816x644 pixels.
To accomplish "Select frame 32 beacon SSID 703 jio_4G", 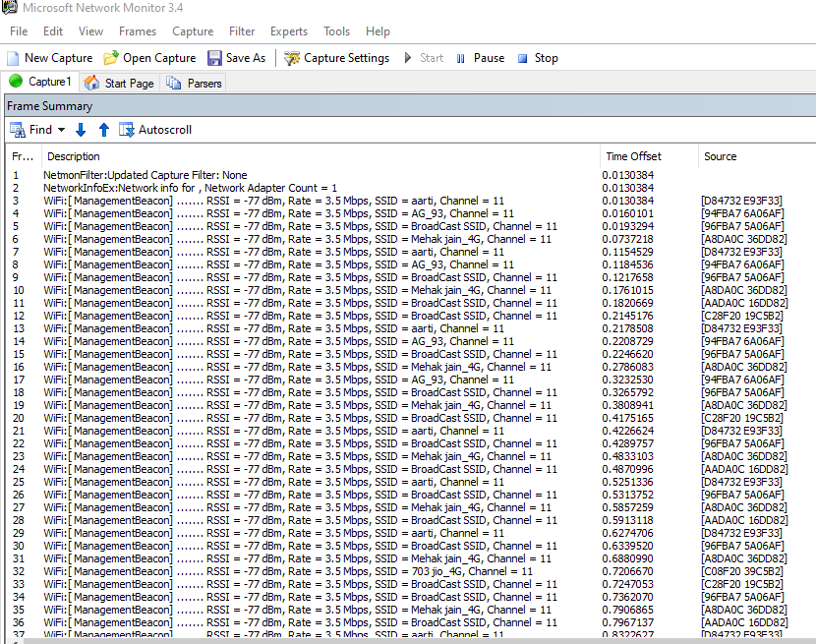I will click(x=411, y=571).
